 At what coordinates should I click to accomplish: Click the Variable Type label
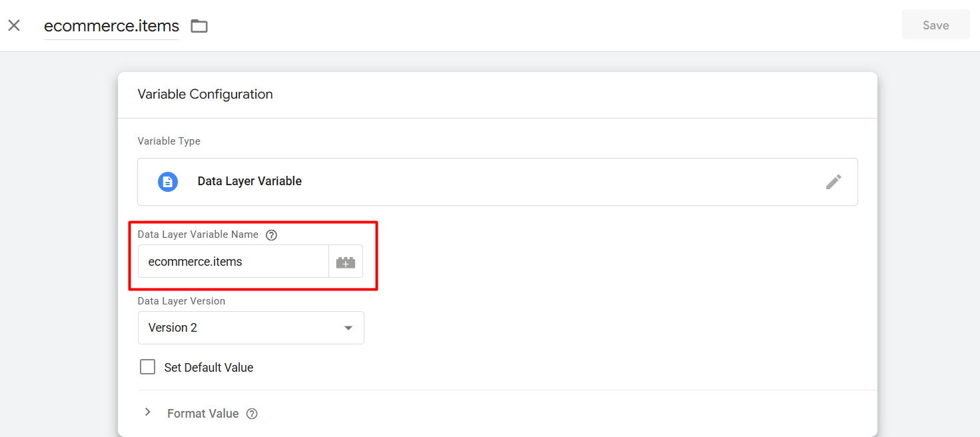point(169,141)
